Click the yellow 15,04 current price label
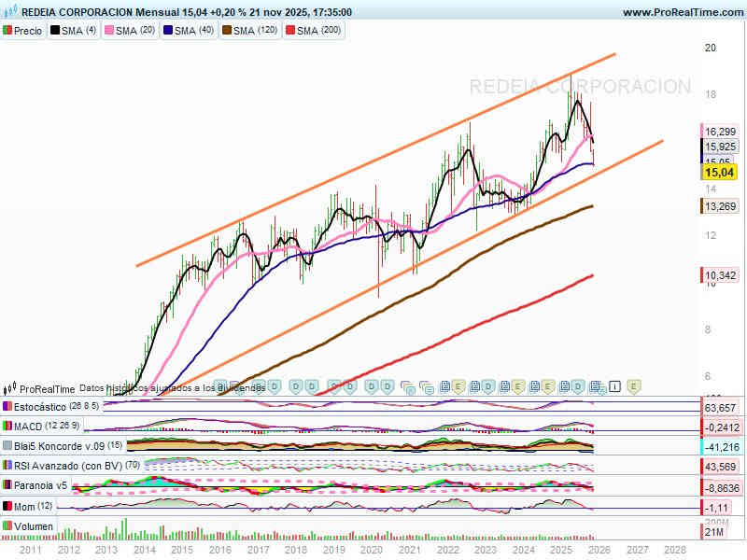 (719, 173)
